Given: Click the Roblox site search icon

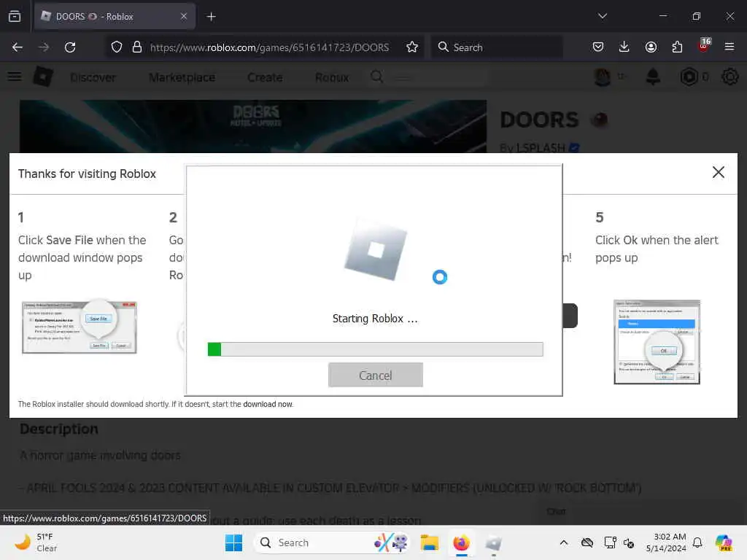Looking at the screenshot, I should coord(377,77).
